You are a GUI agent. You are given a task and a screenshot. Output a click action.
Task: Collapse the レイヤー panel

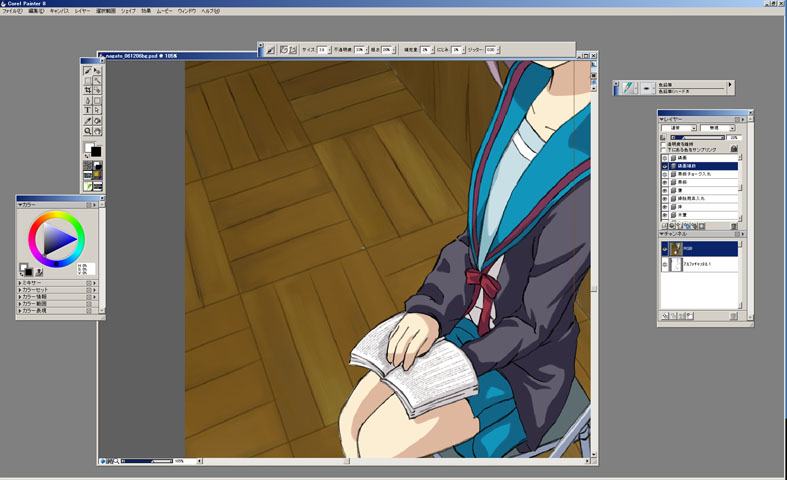click(x=662, y=119)
